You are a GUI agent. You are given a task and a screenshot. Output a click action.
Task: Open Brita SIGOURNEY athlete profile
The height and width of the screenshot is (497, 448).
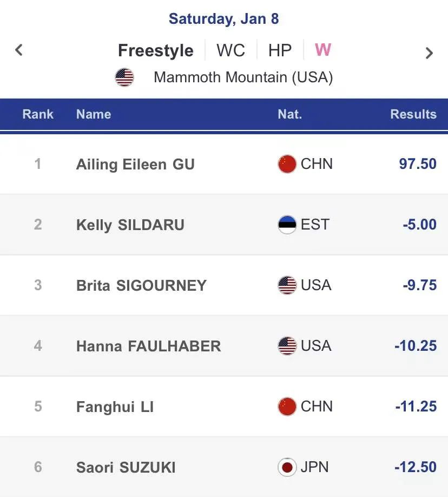(x=141, y=286)
